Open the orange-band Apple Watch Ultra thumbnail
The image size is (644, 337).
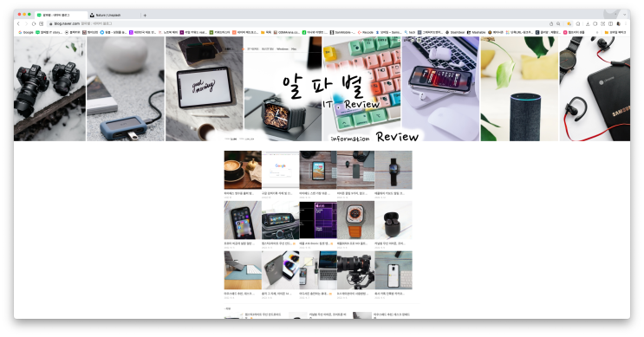355,220
